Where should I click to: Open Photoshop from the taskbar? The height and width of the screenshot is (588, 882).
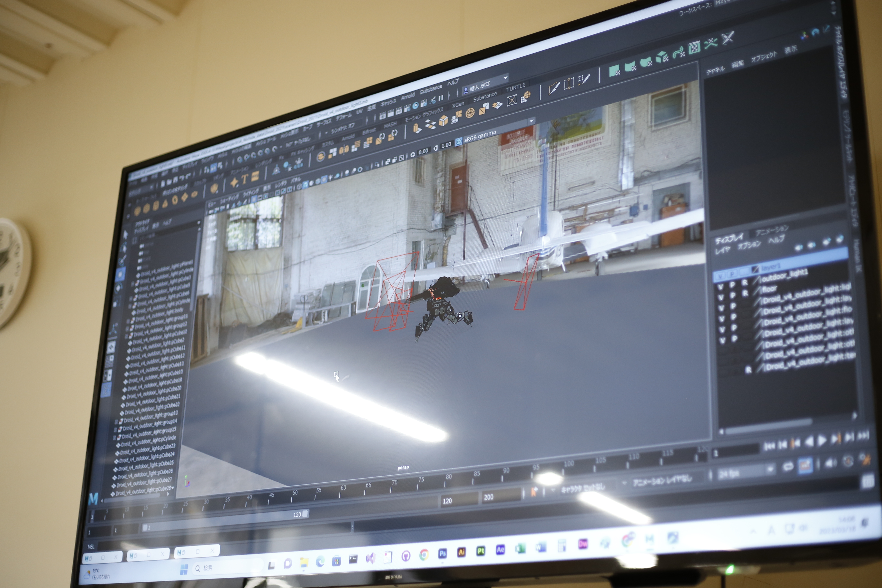442,554
